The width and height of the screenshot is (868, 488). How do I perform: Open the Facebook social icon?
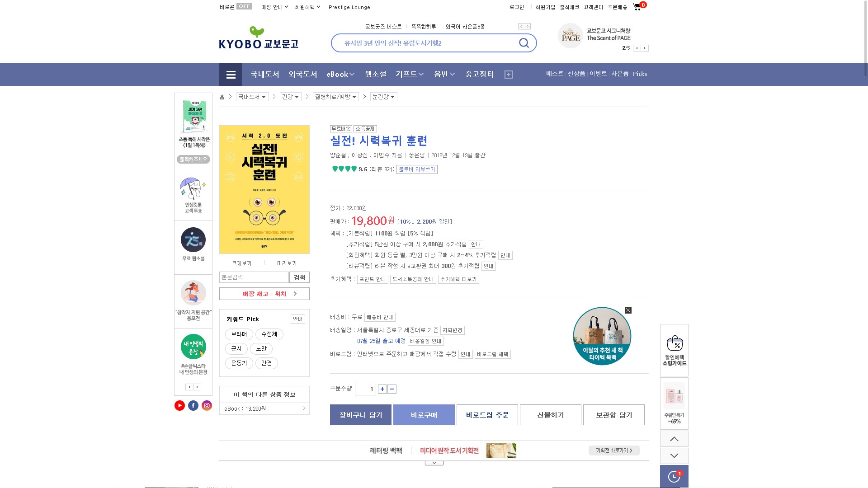coord(193,406)
